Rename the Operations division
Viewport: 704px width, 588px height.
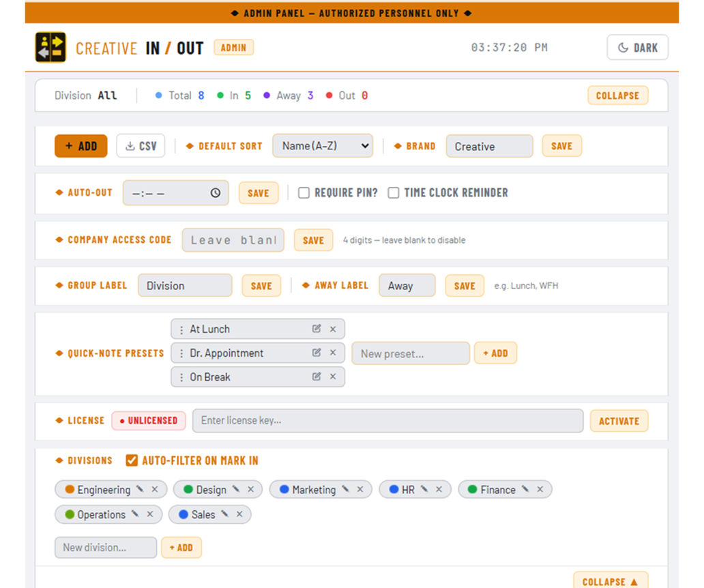coord(135,514)
